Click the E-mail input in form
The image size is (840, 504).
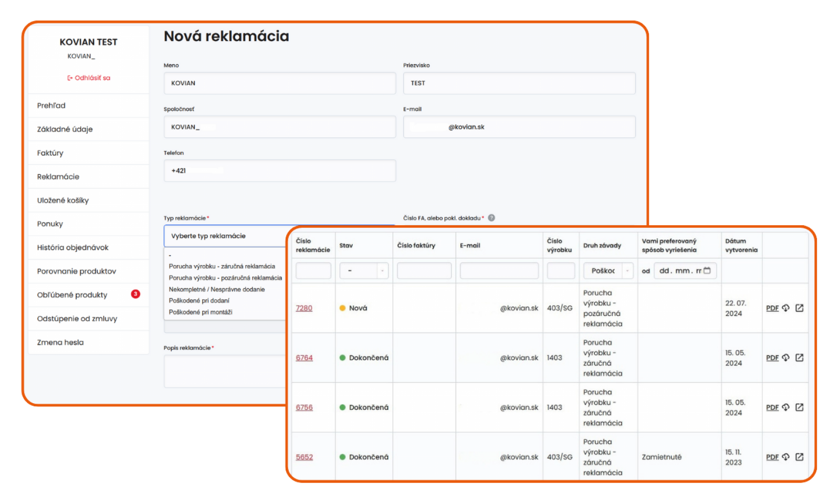[519, 127]
